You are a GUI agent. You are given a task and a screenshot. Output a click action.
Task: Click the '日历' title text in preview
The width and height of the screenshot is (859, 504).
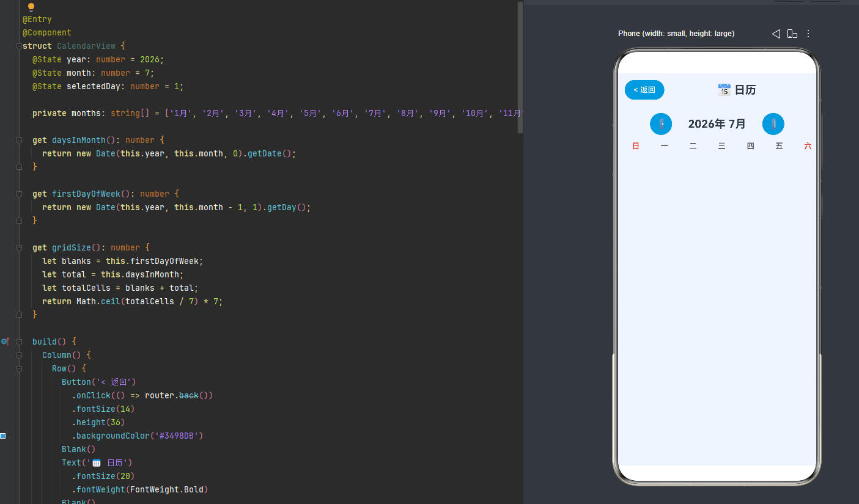(x=745, y=90)
